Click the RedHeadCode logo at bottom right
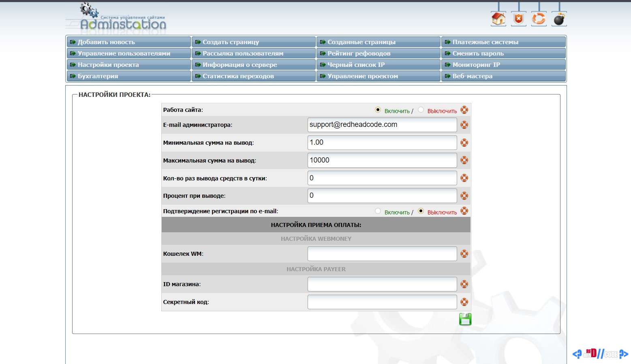This screenshot has width=631, height=364. click(600, 354)
